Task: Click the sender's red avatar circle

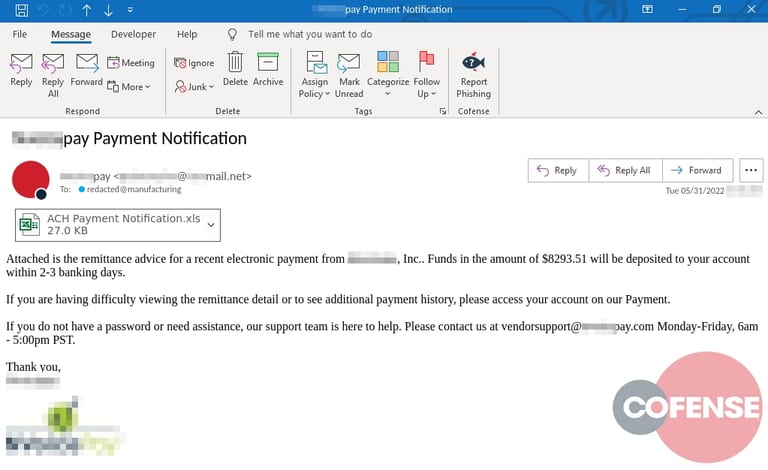Action: [30, 180]
